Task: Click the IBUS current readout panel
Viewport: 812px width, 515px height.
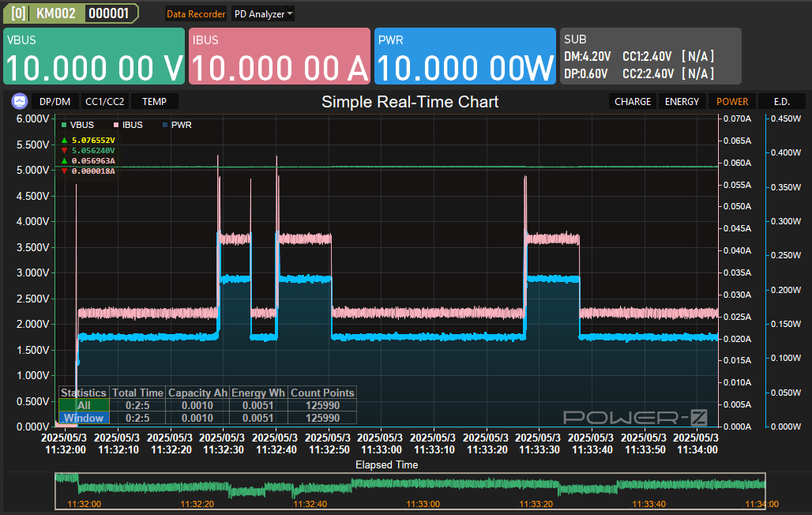Action: tap(280, 56)
